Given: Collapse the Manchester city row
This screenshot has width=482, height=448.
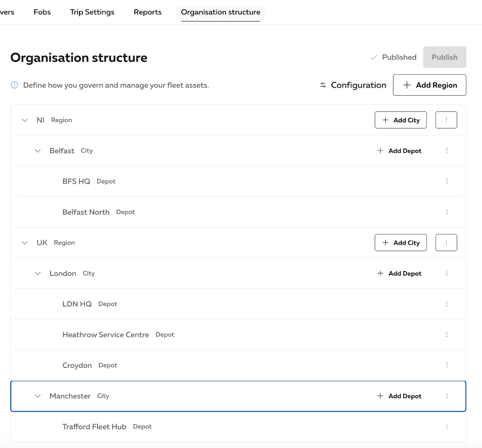Looking at the screenshot, I should (38, 396).
